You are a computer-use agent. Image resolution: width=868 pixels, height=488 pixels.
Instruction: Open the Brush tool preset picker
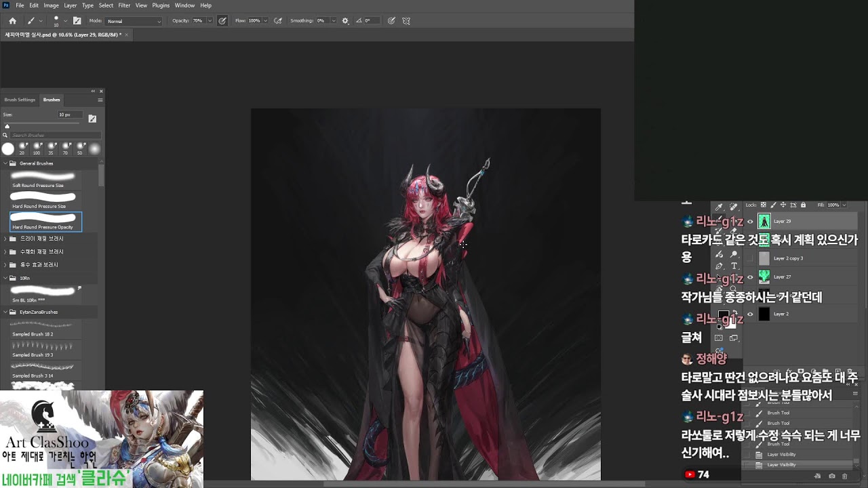point(34,21)
